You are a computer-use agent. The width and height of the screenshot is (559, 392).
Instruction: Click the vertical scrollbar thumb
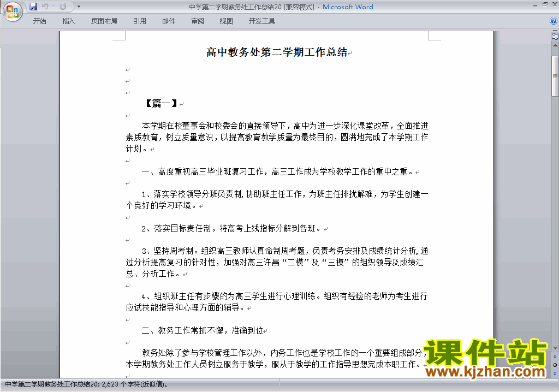click(555, 76)
